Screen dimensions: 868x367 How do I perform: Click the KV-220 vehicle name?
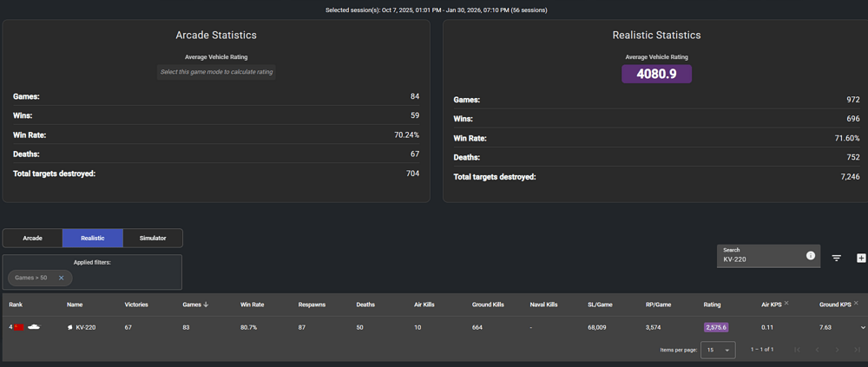85,327
